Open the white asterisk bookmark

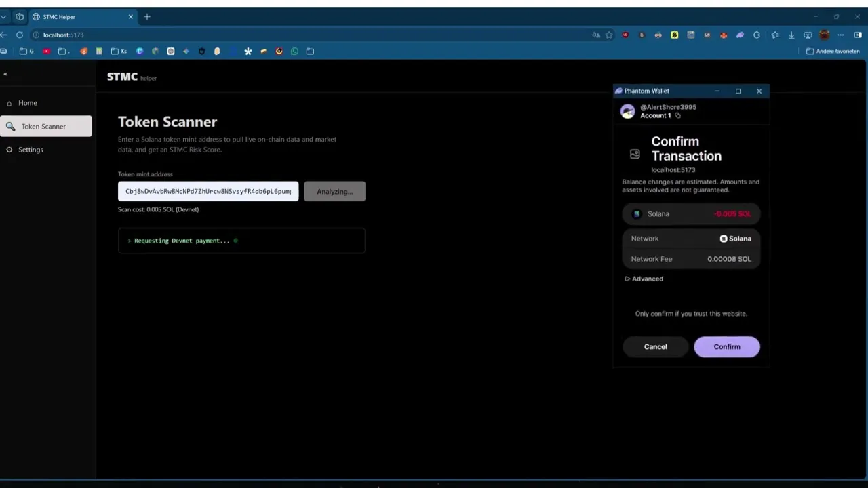(x=248, y=51)
